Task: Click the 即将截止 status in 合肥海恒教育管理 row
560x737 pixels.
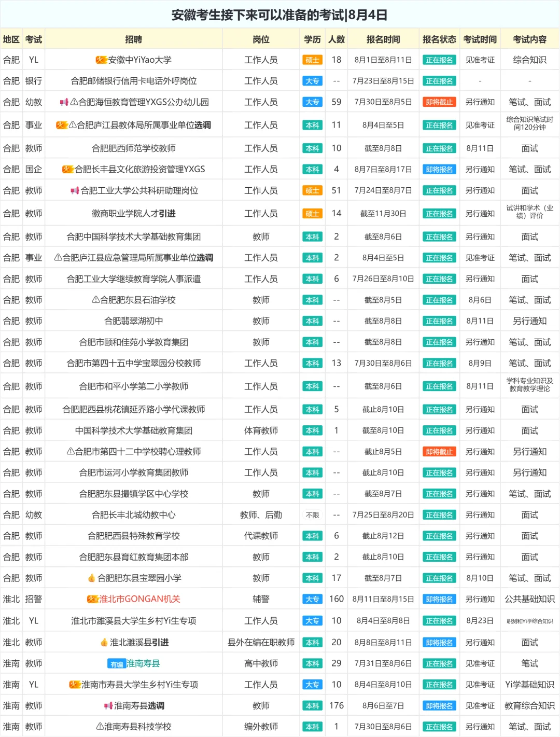Action: pyautogui.click(x=440, y=102)
